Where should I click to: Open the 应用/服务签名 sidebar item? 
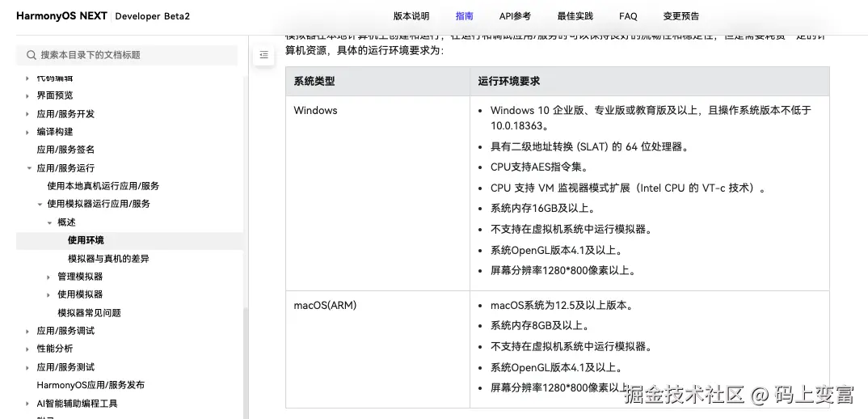65,150
